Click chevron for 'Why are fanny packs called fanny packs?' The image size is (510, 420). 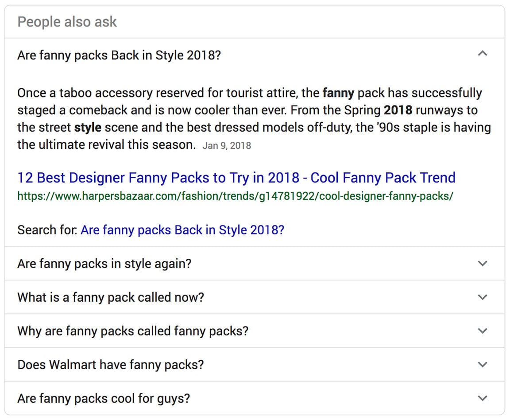click(x=483, y=331)
